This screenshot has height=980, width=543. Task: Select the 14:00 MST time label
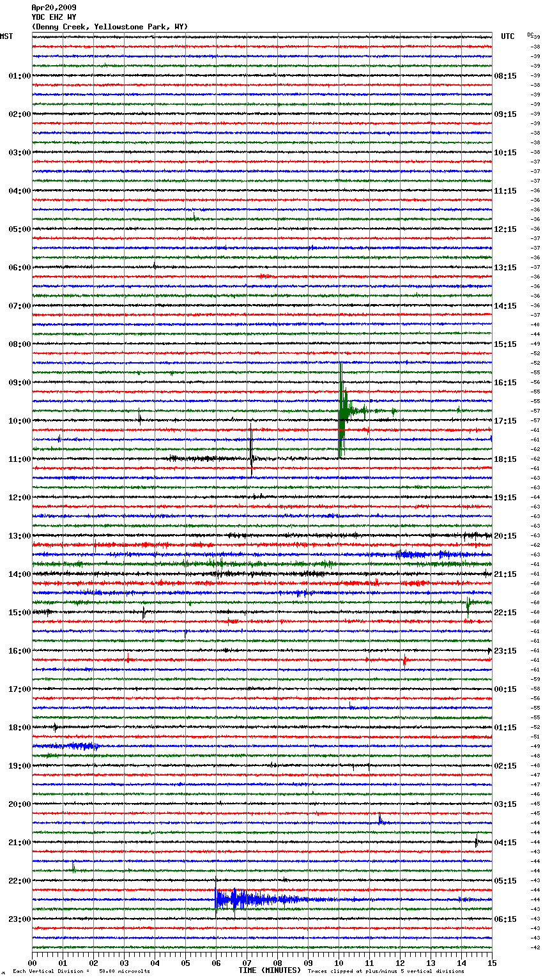[20, 574]
